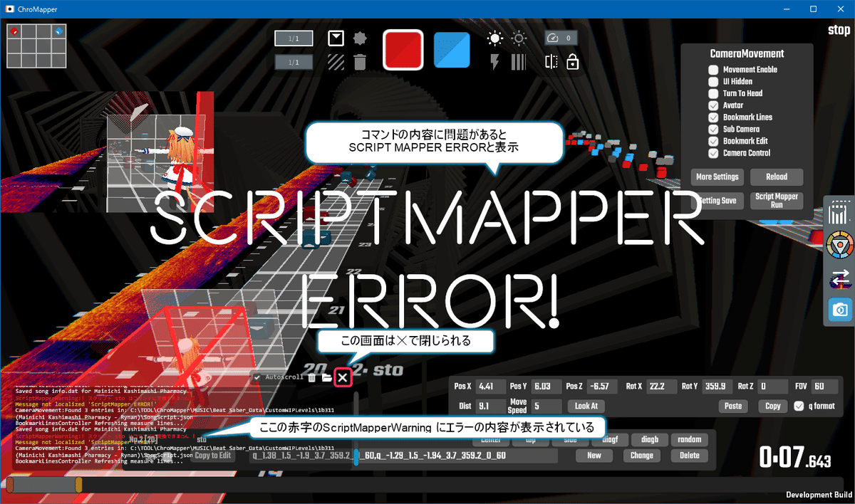Run Script Mapper
This screenshot has height=504, width=855.
coord(777,201)
